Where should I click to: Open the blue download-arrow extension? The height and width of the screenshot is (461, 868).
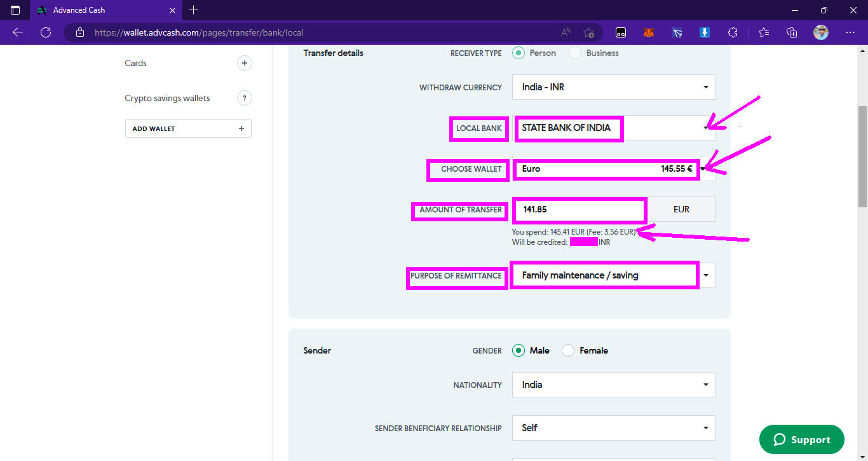[705, 32]
